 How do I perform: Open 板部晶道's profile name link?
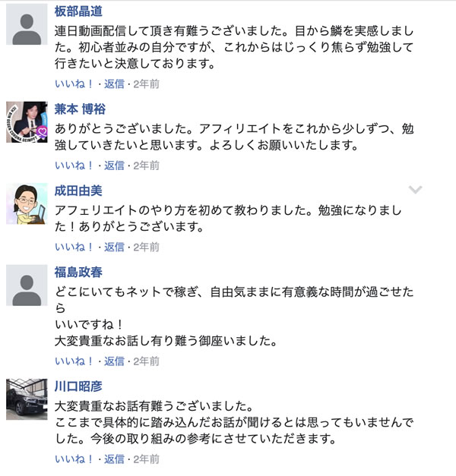(x=78, y=11)
